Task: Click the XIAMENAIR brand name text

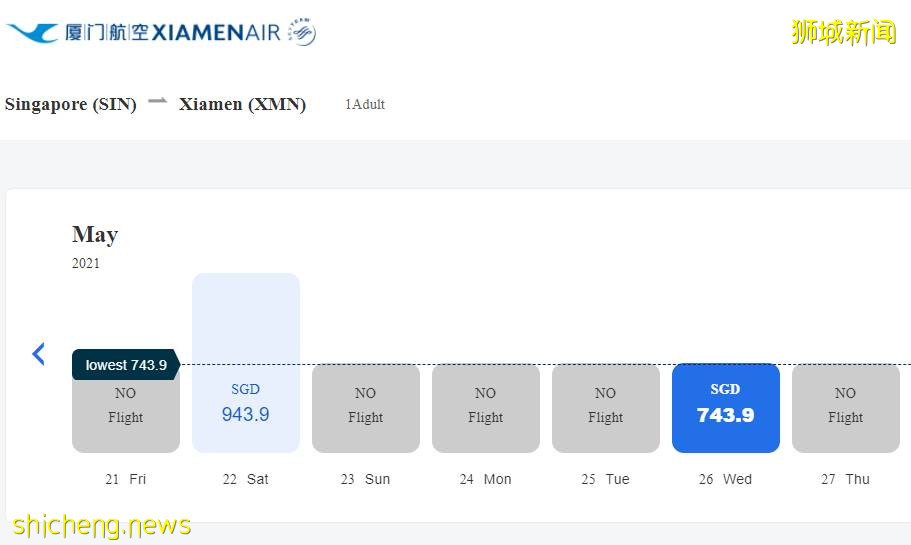Action: pyautogui.click(x=215, y=32)
